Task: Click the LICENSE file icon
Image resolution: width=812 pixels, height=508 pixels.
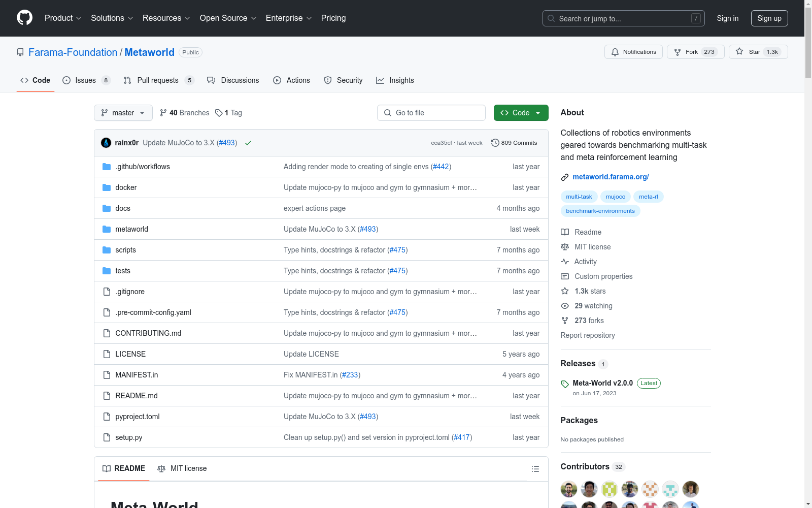Action: click(x=107, y=354)
